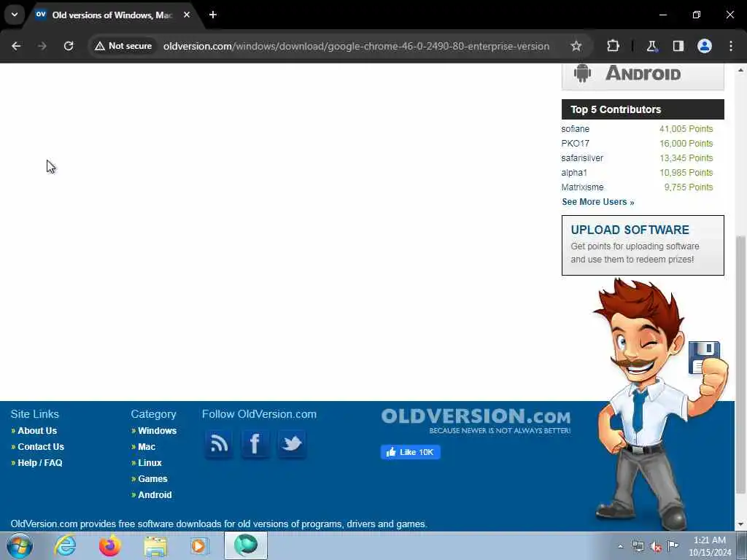
Task: Open the Games category footer link
Action: click(152, 479)
